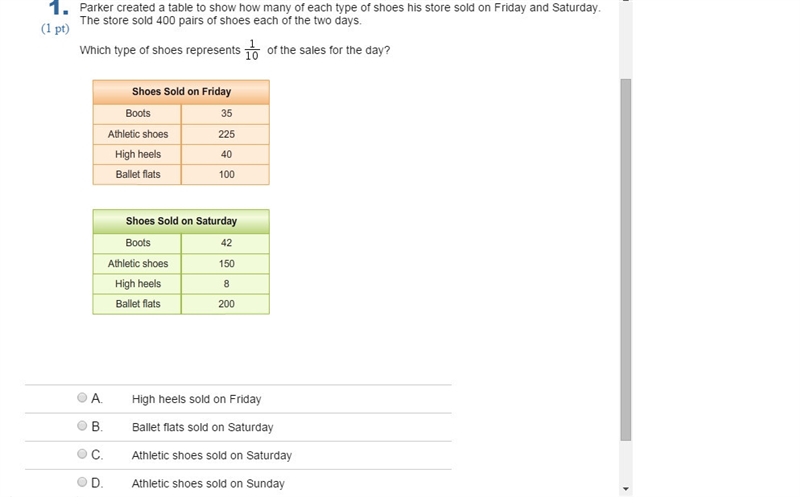Click the (1 pt) point value label
800x497 pixels.
coord(55,29)
